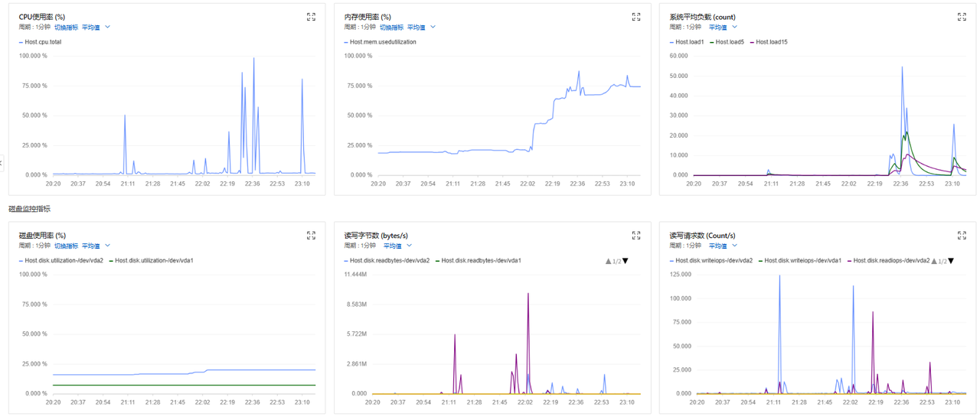Toggle Host.disk.utilization-/dev/vda2 legend entry
The width and height of the screenshot is (980, 420).
(x=61, y=261)
